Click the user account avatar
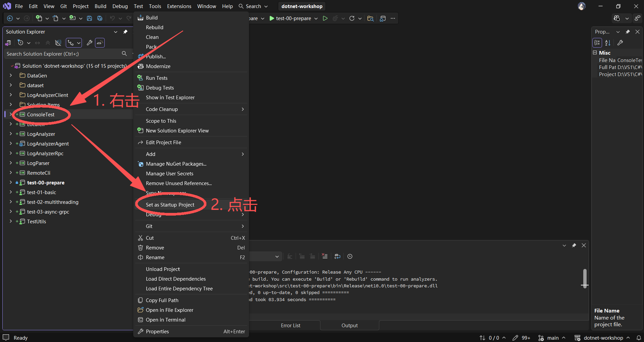Screen dimensions: 644x342 582,6
